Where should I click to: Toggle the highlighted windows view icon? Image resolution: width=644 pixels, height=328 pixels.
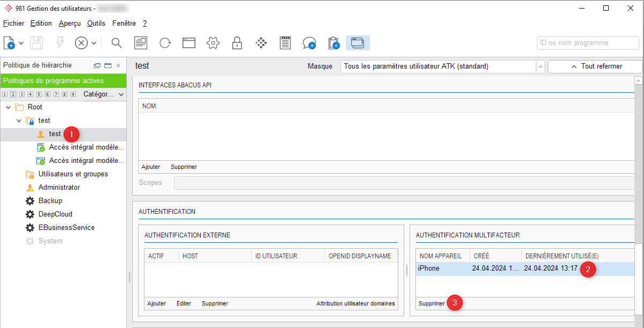[358, 43]
